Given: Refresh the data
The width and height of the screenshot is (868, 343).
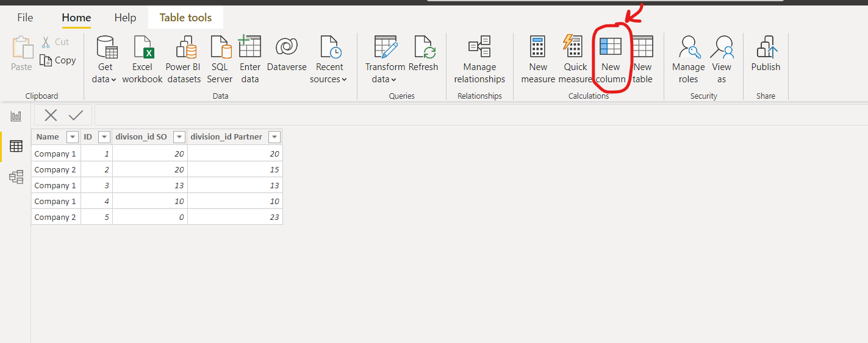Looking at the screenshot, I should [x=423, y=54].
